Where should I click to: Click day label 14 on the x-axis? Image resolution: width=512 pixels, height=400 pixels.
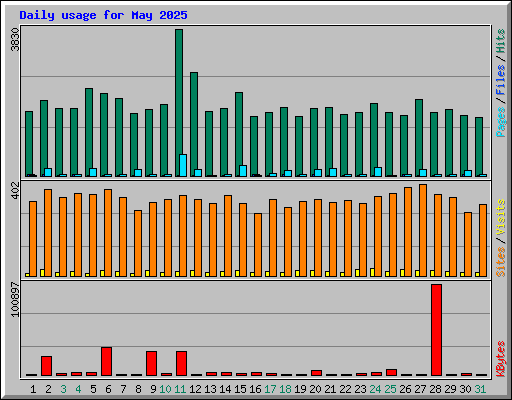[x=225, y=389]
